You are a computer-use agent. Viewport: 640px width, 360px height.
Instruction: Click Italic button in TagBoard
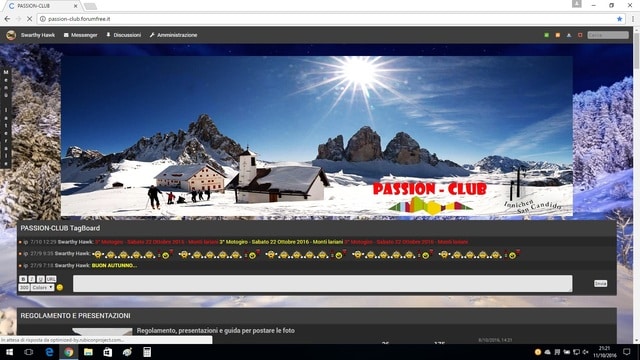pos(32,279)
